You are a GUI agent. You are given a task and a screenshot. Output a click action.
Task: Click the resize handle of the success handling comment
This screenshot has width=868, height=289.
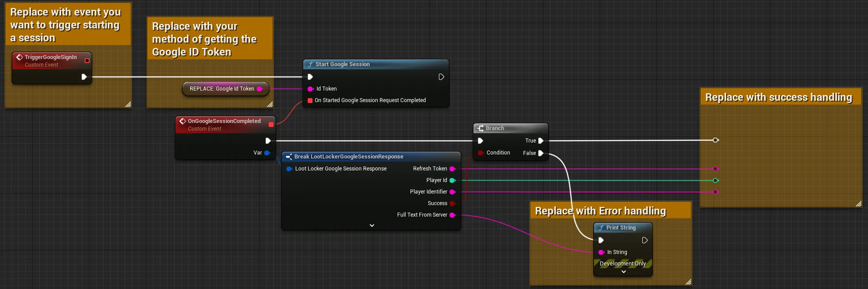click(859, 204)
